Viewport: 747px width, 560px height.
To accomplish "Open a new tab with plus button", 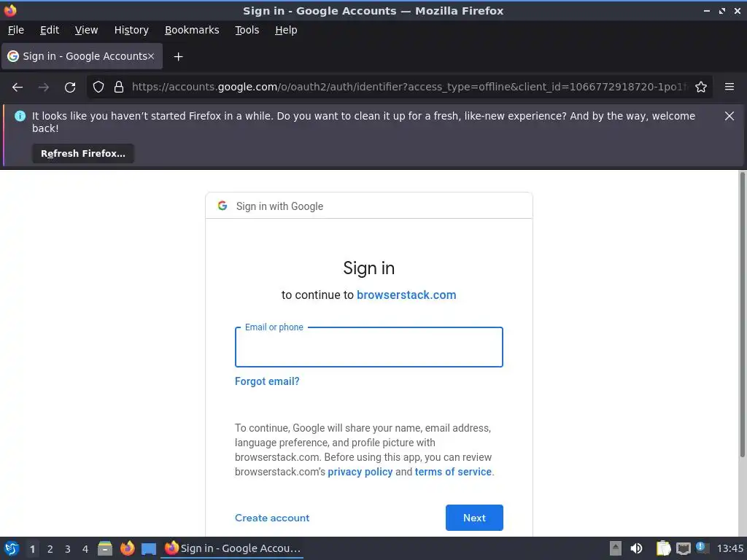I will [x=178, y=57].
